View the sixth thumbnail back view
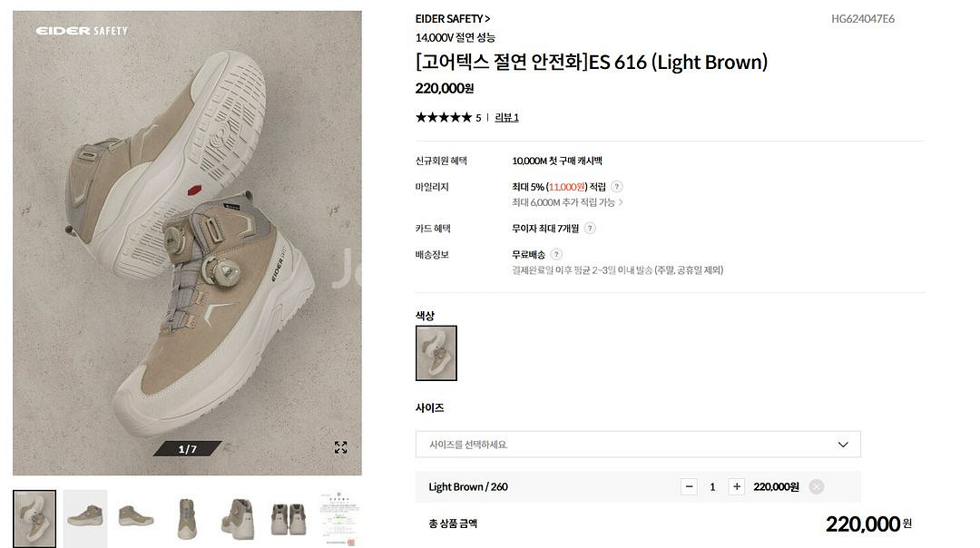Viewport: 980px width, 548px height. (x=288, y=519)
